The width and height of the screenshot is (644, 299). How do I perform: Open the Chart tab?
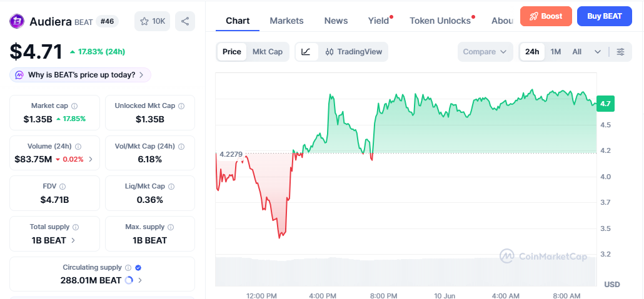click(x=238, y=21)
